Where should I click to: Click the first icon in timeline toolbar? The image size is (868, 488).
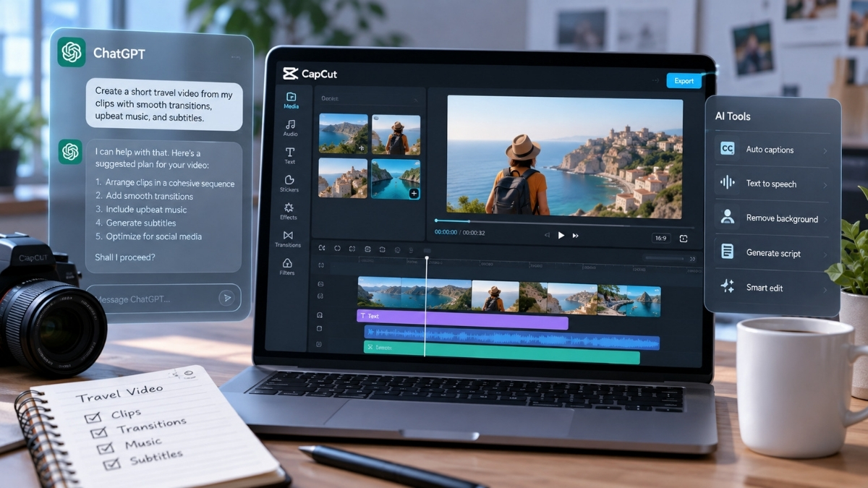tap(322, 249)
